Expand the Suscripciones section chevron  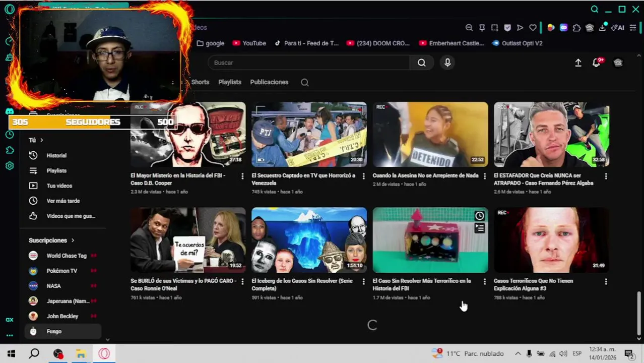tap(73, 240)
